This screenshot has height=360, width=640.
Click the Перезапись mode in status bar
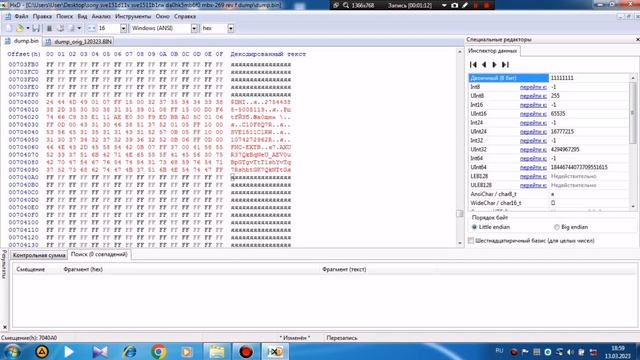pyautogui.click(x=342, y=338)
